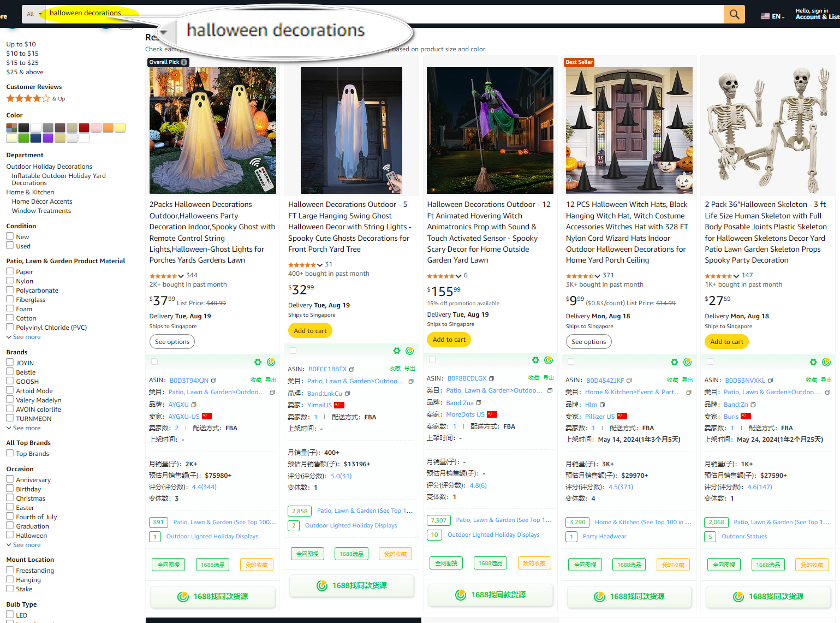The width and height of the screenshot is (840, 623).
Task: Add the $32.99 swing ghost to cart
Action: tap(310, 330)
